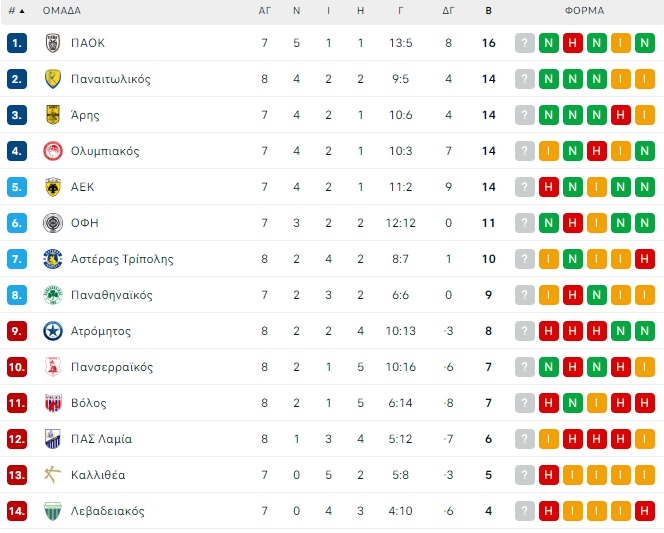The height and width of the screenshot is (533, 664).
Task: Sort by the ΔΓ goal difference header
Action: 448,11
